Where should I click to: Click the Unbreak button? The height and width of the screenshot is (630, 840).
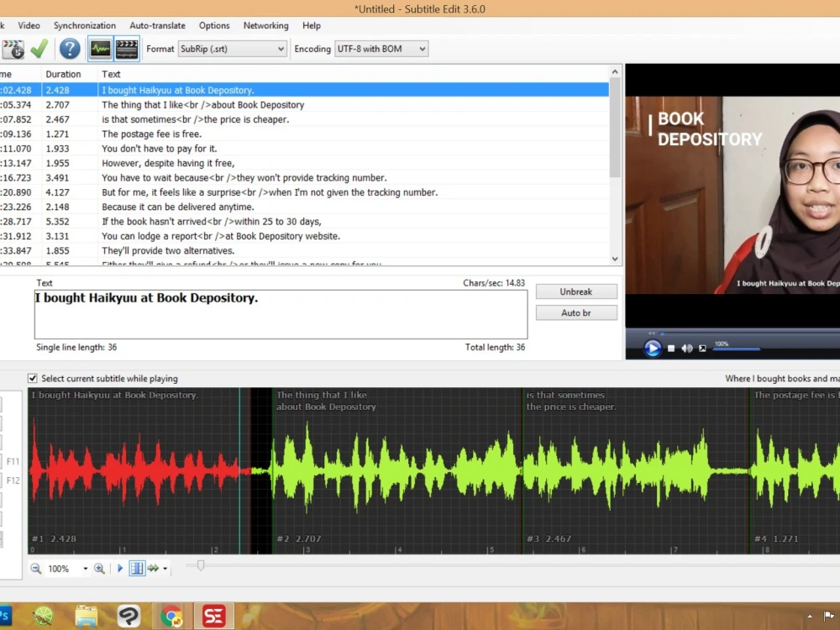point(576,291)
